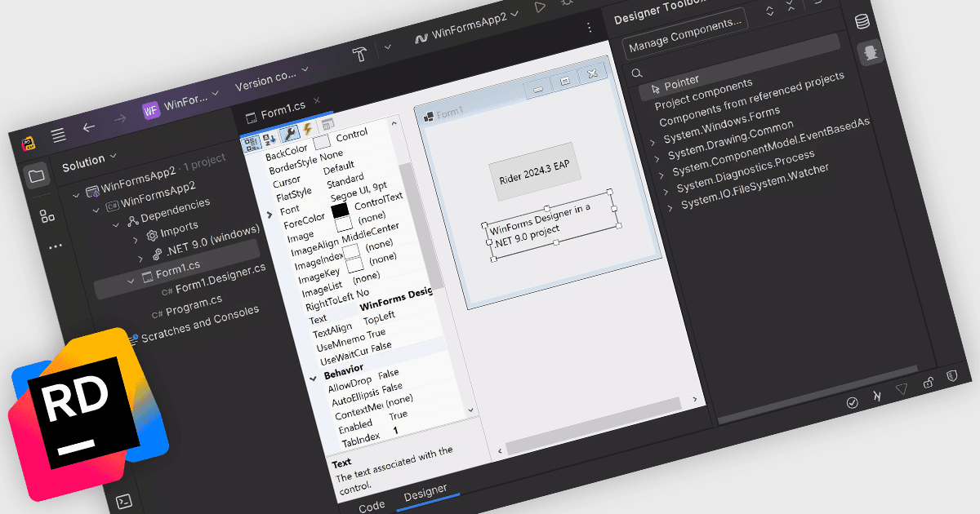Open the Explorer folder tool window
This screenshot has height=514, width=980.
click(x=37, y=175)
